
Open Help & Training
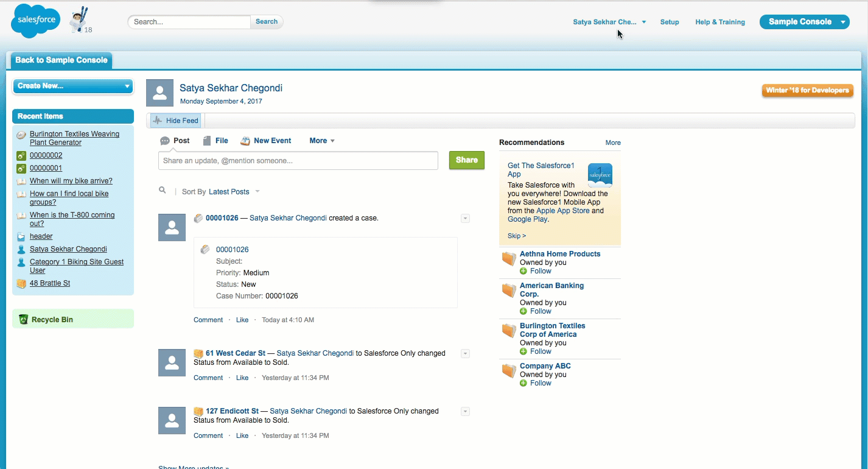point(720,22)
